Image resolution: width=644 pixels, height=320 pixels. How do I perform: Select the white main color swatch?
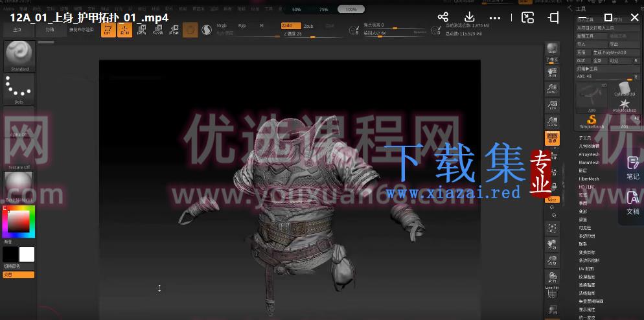point(27,255)
